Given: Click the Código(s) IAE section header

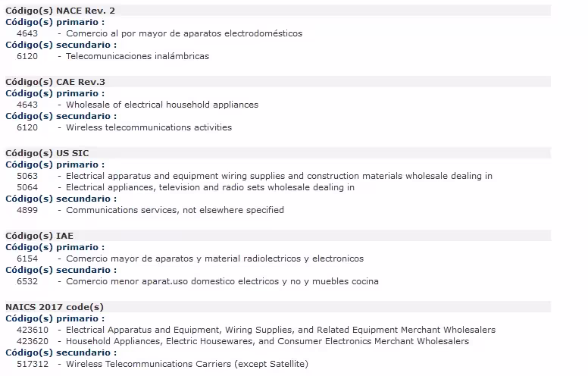Looking at the screenshot, I should click(39, 236).
